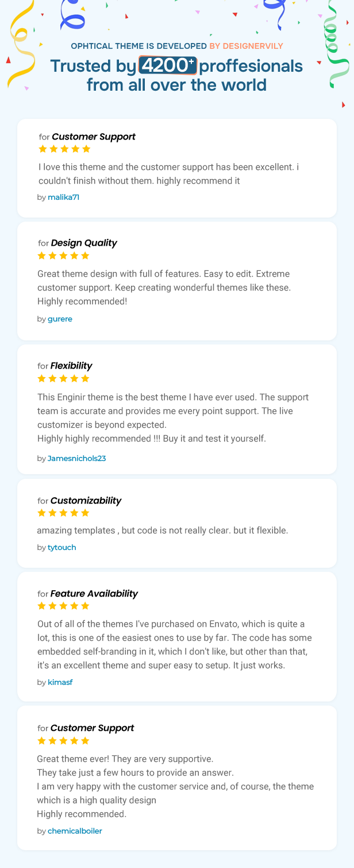Viewport: 354px width, 868px height.
Task: Go to chemicalboiler's profile link
Action: click(x=75, y=831)
